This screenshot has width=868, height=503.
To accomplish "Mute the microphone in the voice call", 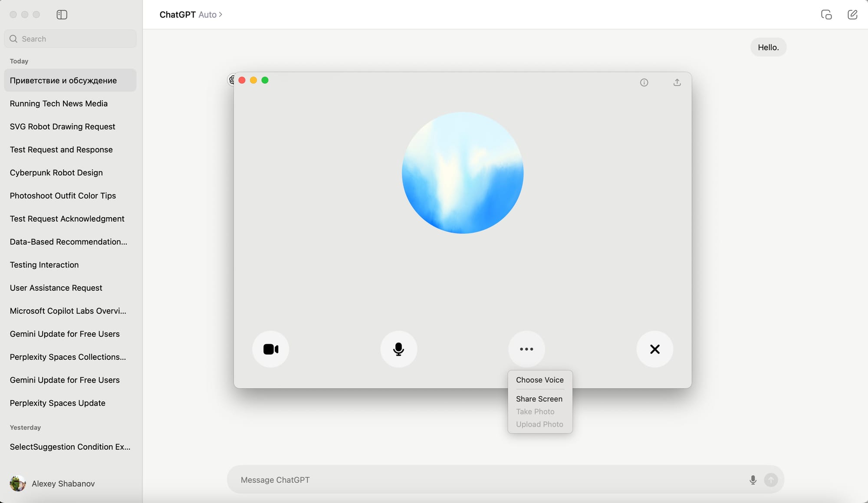I will coord(398,349).
